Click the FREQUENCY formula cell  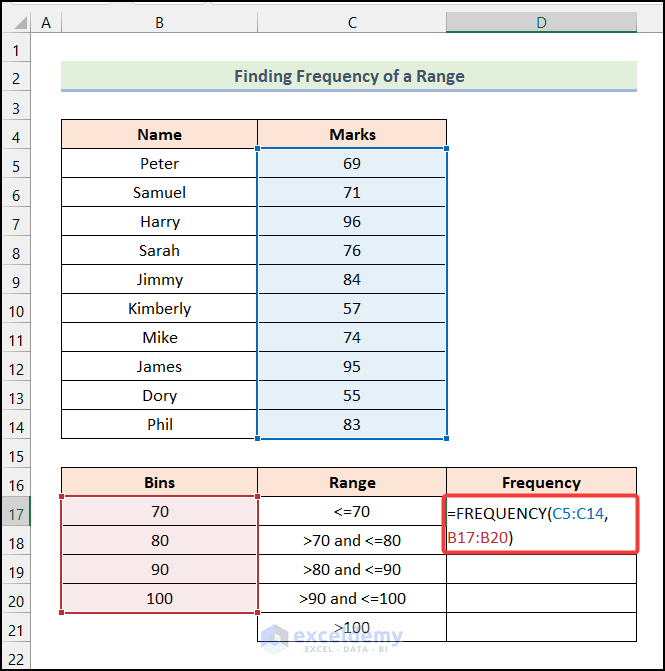[541, 525]
